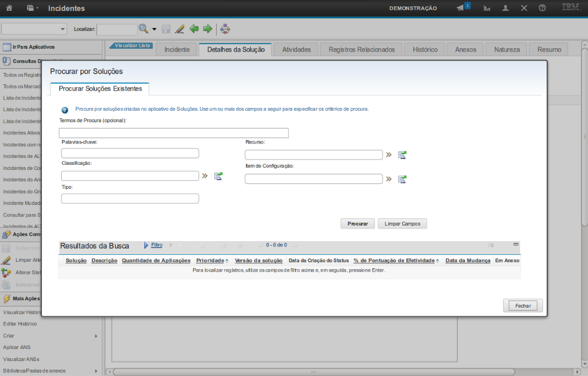Open the query dropdown in toolbar
The image size is (588, 376).
tap(34, 29)
